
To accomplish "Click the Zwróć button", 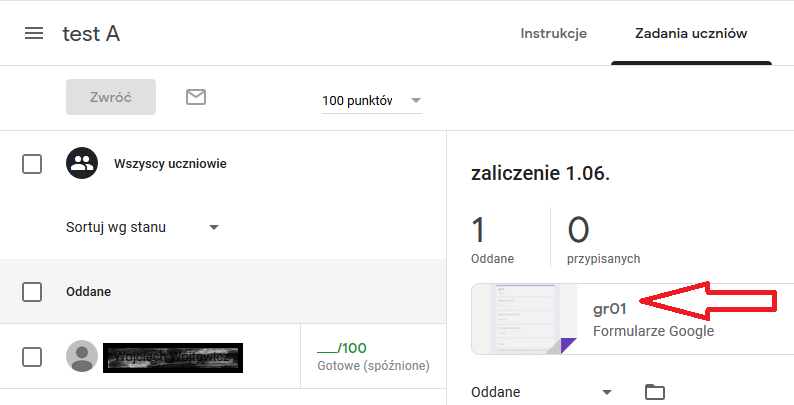I will [x=111, y=97].
